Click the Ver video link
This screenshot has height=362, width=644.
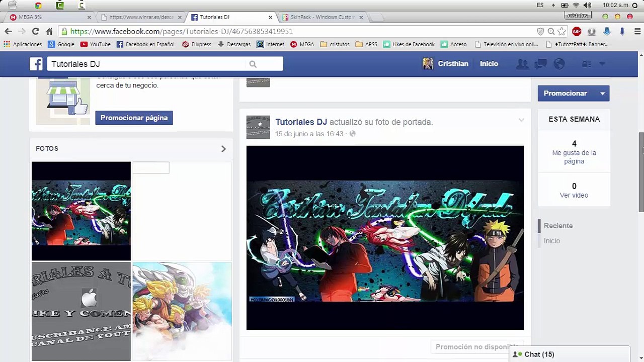point(574,195)
